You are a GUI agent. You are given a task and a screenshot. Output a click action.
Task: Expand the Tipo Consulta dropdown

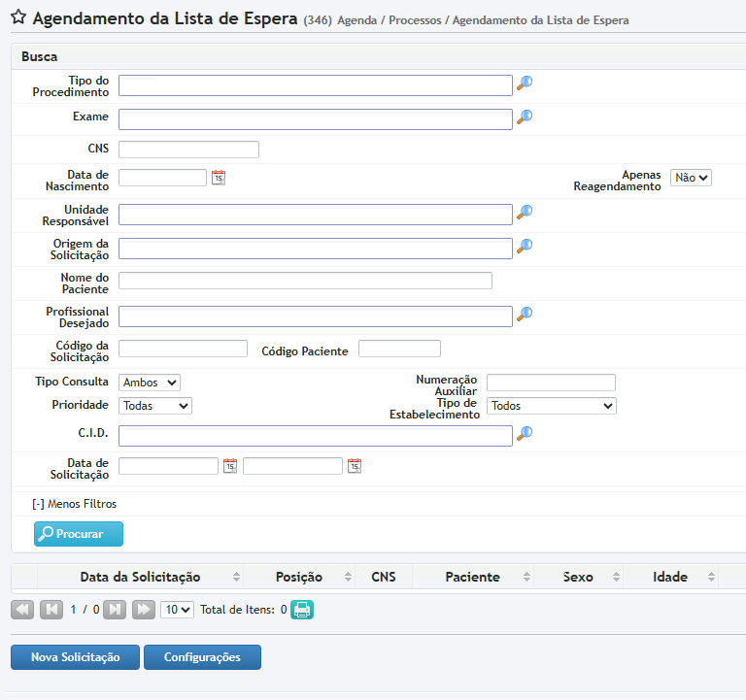(x=150, y=383)
